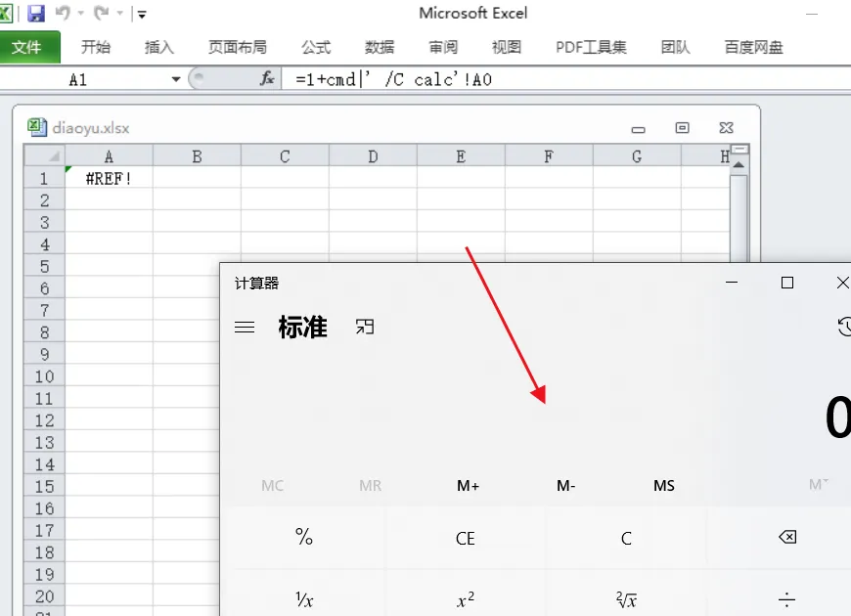The width and height of the screenshot is (851, 616).
Task: Click the fx Insert Function icon
Action: [x=266, y=79]
